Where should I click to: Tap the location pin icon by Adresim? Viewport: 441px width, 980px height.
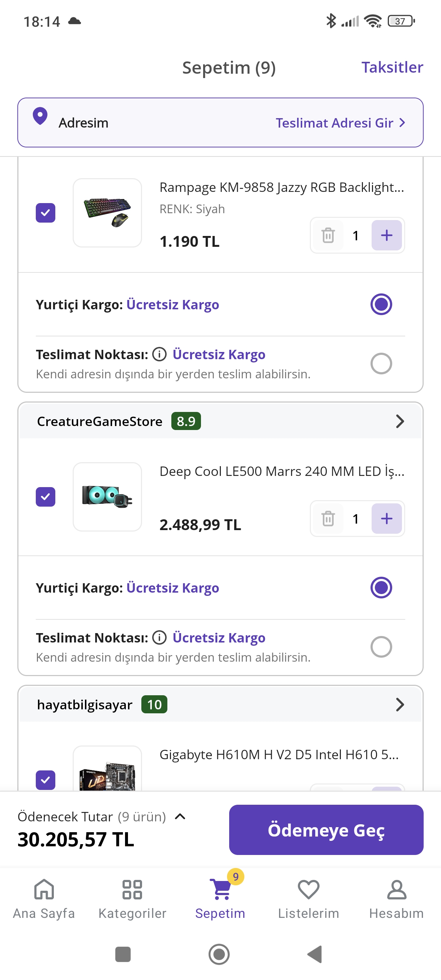[40, 116]
